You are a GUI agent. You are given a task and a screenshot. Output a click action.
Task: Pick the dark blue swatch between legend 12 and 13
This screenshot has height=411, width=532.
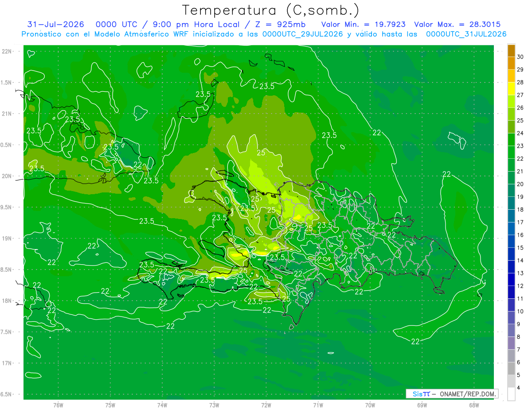511,280
